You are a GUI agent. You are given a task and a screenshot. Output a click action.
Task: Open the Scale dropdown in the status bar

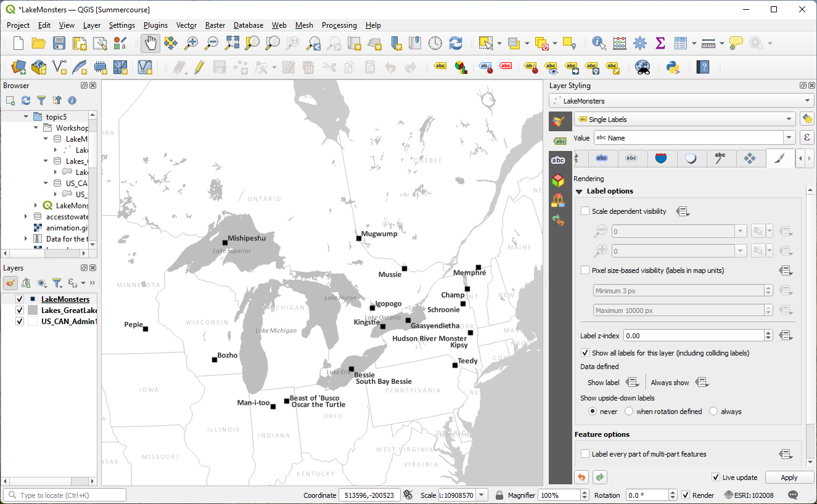click(x=481, y=495)
